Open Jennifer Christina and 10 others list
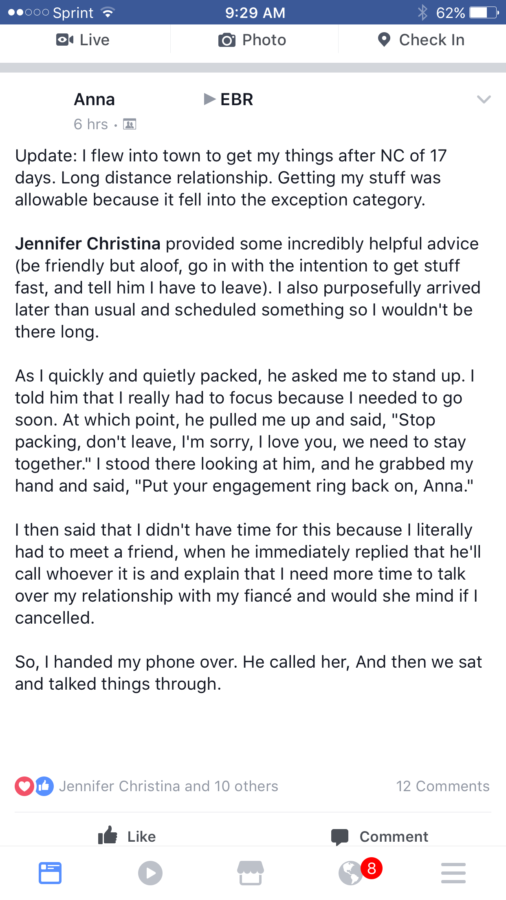 tap(169, 786)
